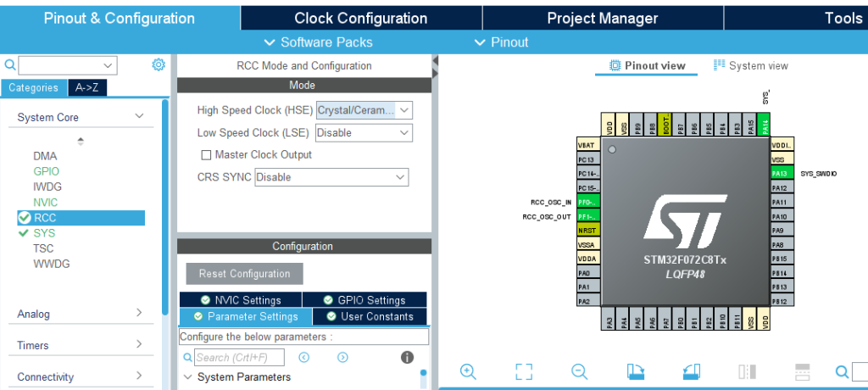Collapse the System Parameters group
This screenshot has width=868, height=390.
pyautogui.click(x=187, y=376)
